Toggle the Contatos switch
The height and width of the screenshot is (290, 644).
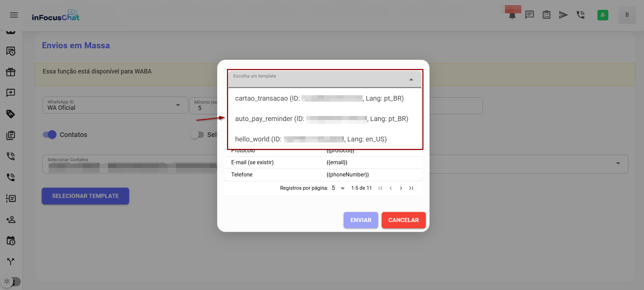(50, 135)
